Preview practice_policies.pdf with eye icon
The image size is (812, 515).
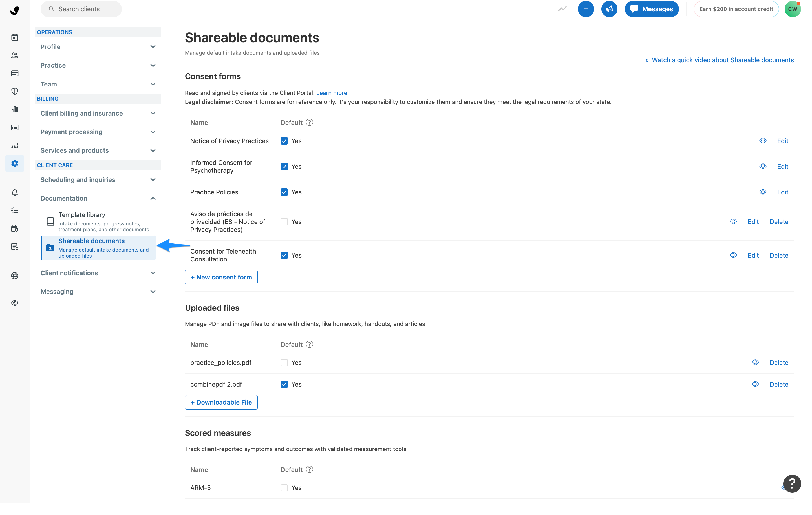(x=755, y=362)
